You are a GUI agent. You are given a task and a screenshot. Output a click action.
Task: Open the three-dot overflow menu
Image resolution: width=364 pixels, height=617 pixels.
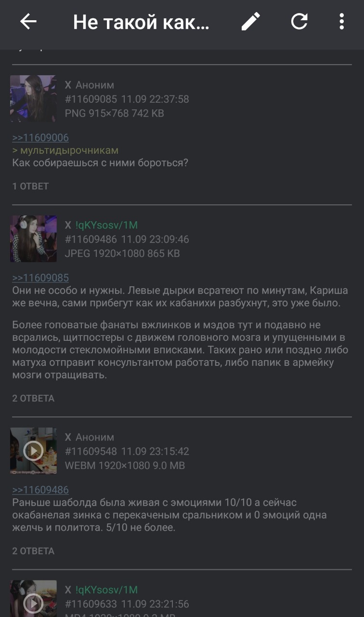341,22
